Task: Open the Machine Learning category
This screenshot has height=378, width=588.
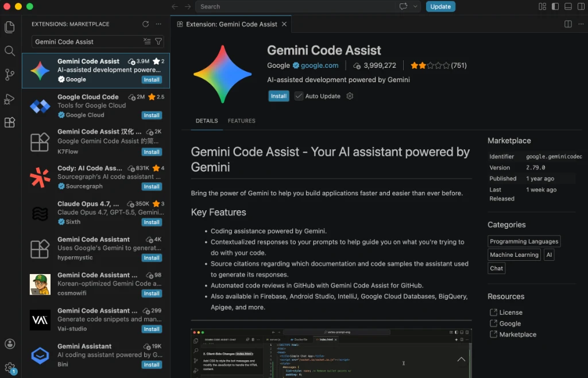Action: click(514, 254)
